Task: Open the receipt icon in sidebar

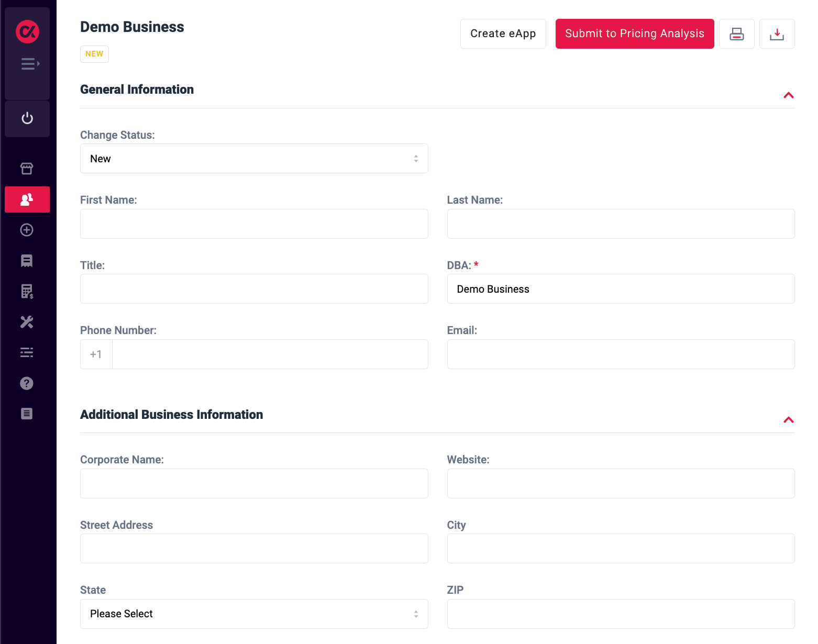Action: point(27,261)
